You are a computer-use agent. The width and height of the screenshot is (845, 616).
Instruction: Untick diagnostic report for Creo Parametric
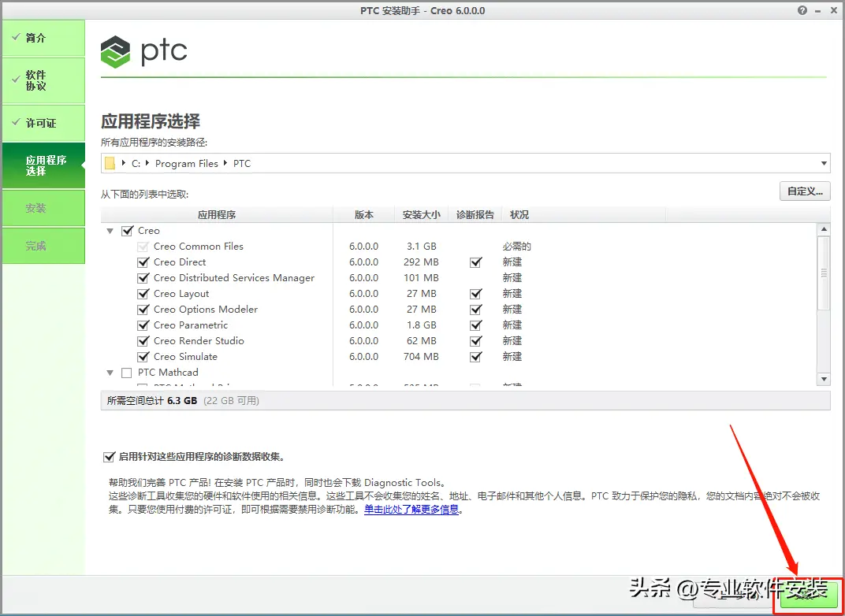click(475, 325)
